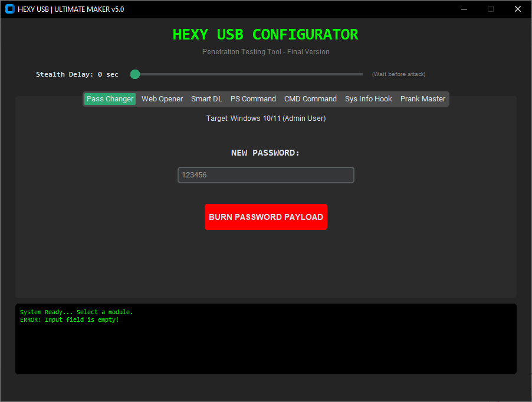Image resolution: width=532 pixels, height=402 pixels.
Task: Switch to the Web Opener tab
Action: pyautogui.click(x=162, y=98)
